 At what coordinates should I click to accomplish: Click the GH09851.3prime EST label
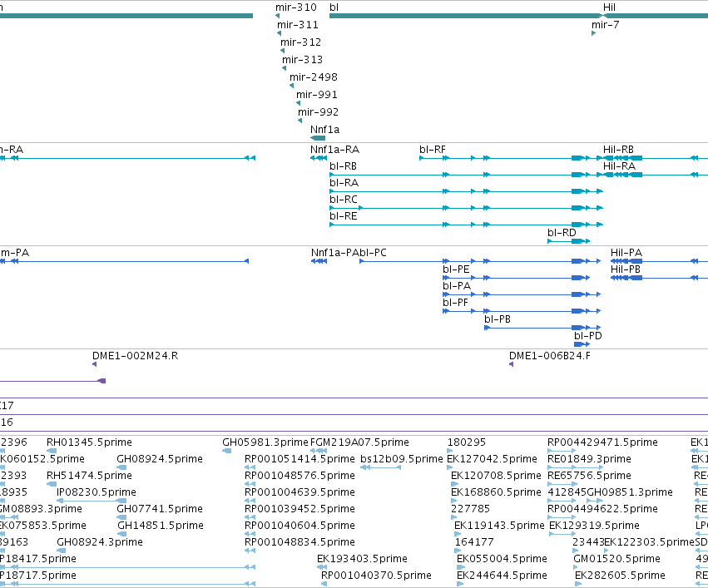[630, 492]
